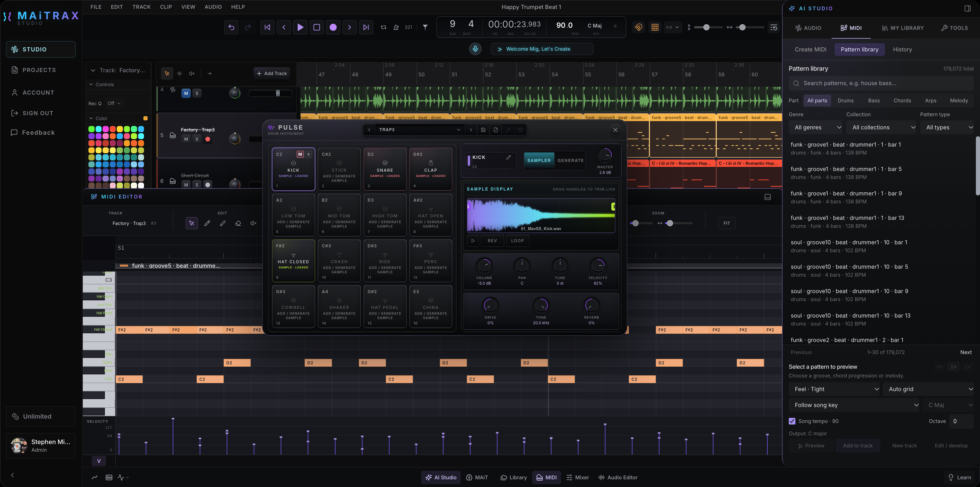The width and height of the screenshot is (980, 487).
Task: Filter patterns by Drums part
Action: [x=845, y=101]
